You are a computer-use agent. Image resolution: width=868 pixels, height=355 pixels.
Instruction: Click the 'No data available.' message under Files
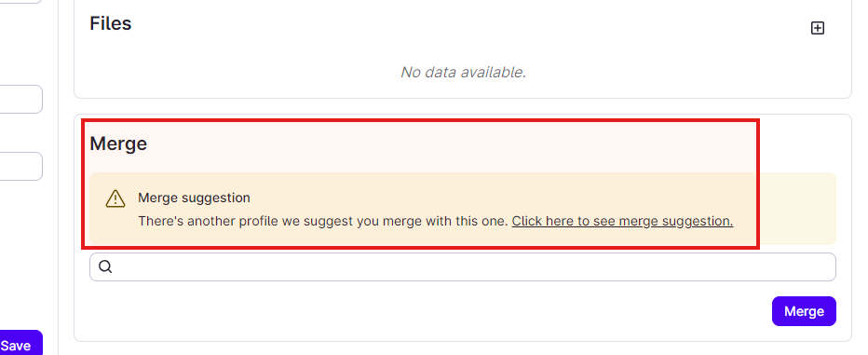coord(463,72)
